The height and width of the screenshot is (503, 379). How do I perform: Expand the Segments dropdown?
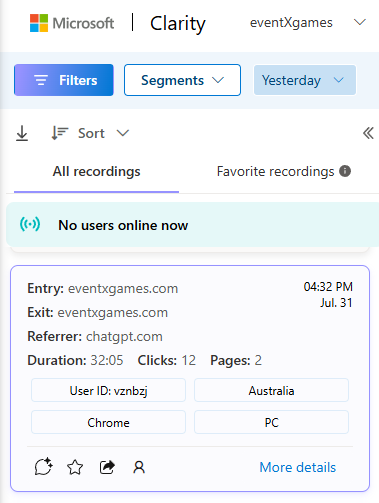(182, 80)
